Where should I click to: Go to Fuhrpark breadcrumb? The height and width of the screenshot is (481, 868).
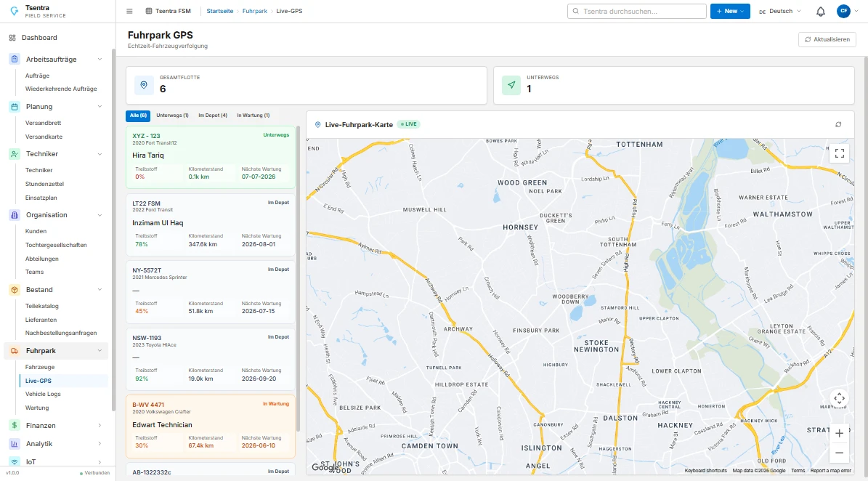tap(255, 11)
